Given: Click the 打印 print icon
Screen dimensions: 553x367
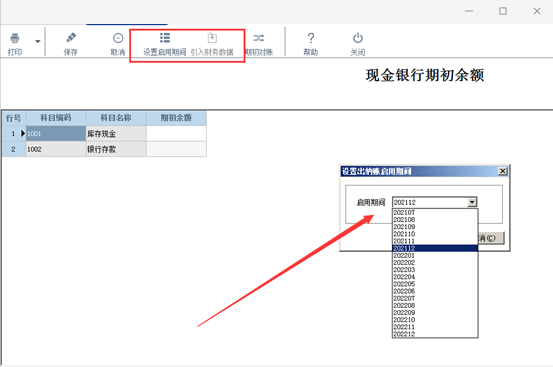Looking at the screenshot, I should pyautogui.click(x=15, y=38).
